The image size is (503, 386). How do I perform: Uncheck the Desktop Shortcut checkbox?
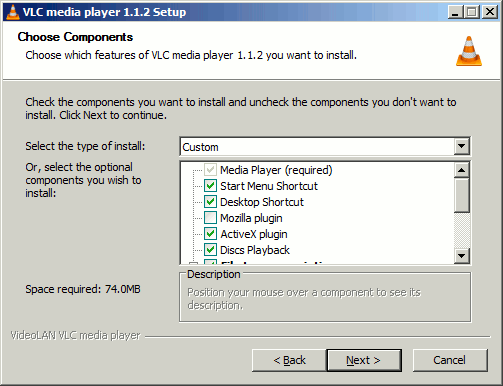click(210, 202)
